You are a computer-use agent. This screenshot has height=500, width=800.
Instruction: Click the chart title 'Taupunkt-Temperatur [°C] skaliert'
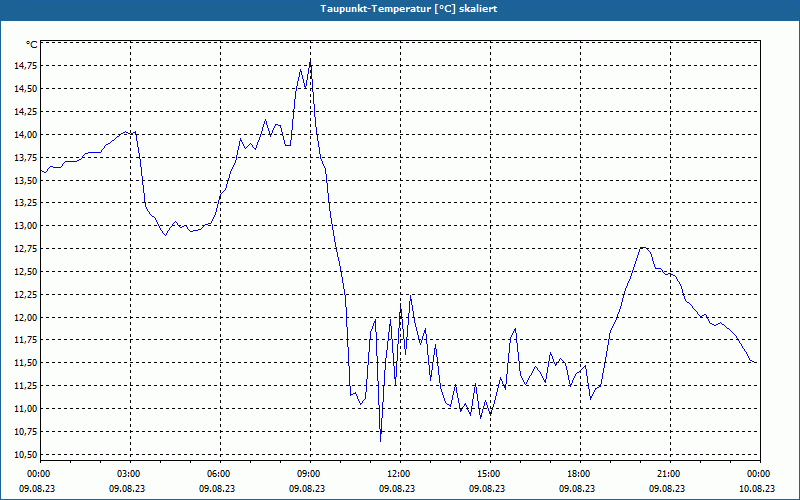tap(409, 9)
